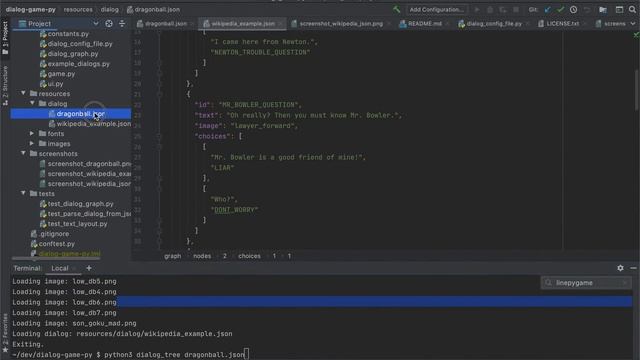Click collapse all icon in Project panel
Screen dimensions: 640x360
pyautogui.click(x=122, y=24)
